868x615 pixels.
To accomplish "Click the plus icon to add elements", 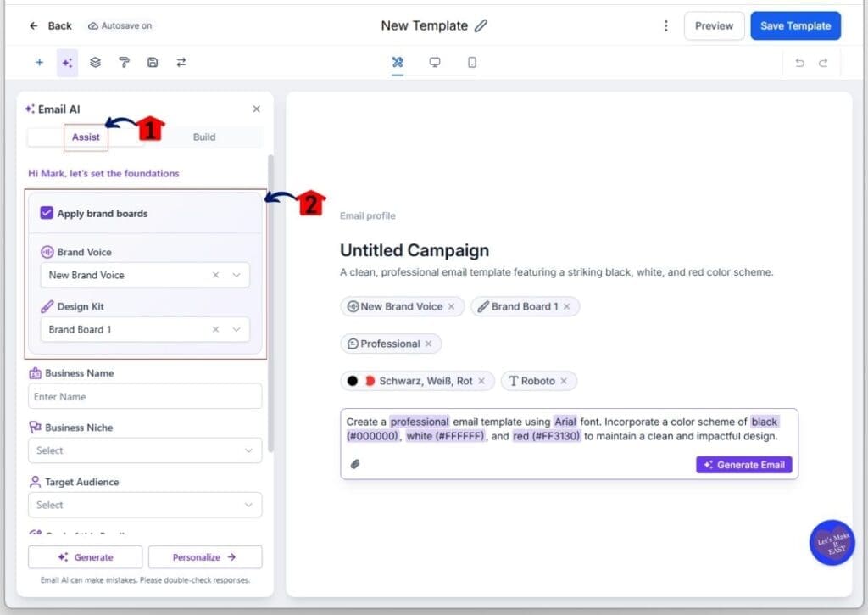I will (x=39, y=62).
